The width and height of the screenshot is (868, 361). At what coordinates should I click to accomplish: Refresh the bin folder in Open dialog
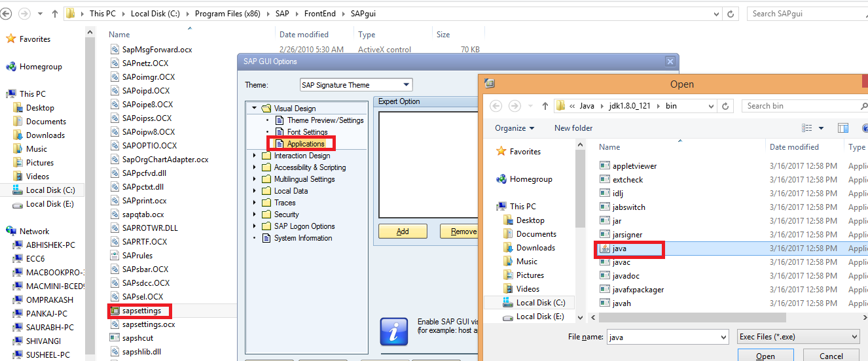(725, 106)
